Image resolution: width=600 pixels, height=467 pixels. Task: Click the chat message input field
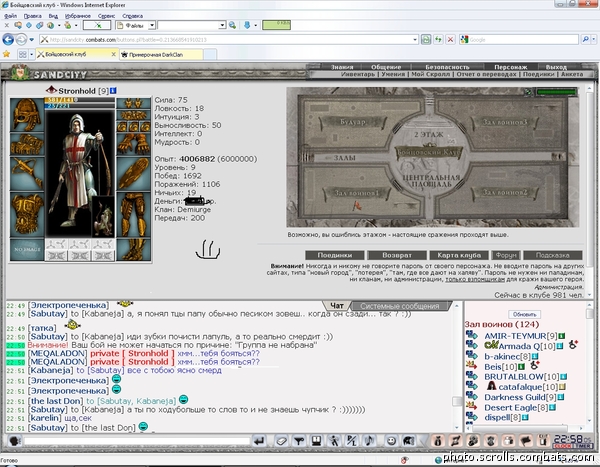137,441
